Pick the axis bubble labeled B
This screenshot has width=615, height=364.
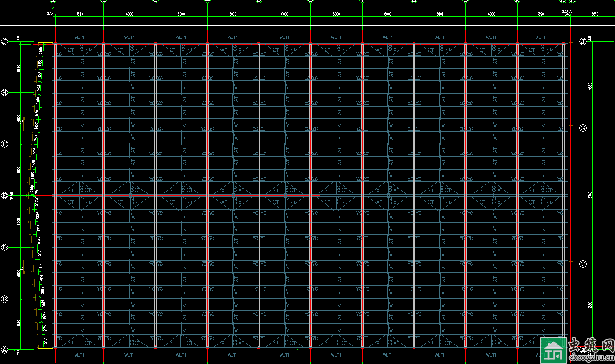(5, 299)
